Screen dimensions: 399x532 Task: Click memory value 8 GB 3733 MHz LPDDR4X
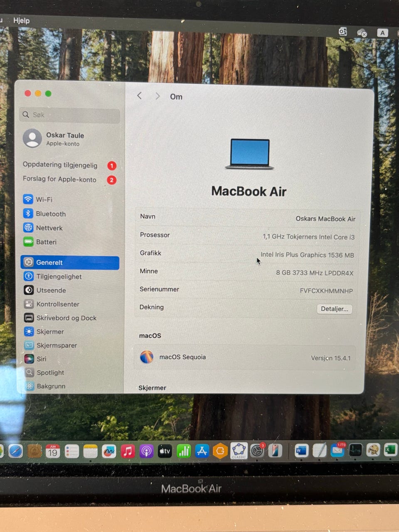pyautogui.click(x=315, y=273)
